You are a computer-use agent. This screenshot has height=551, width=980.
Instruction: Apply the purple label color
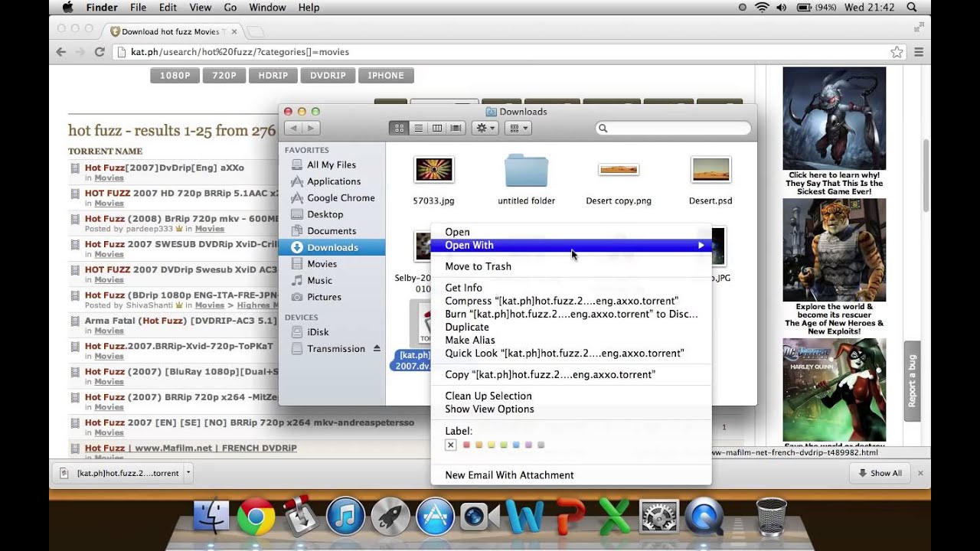(x=528, y=445)
